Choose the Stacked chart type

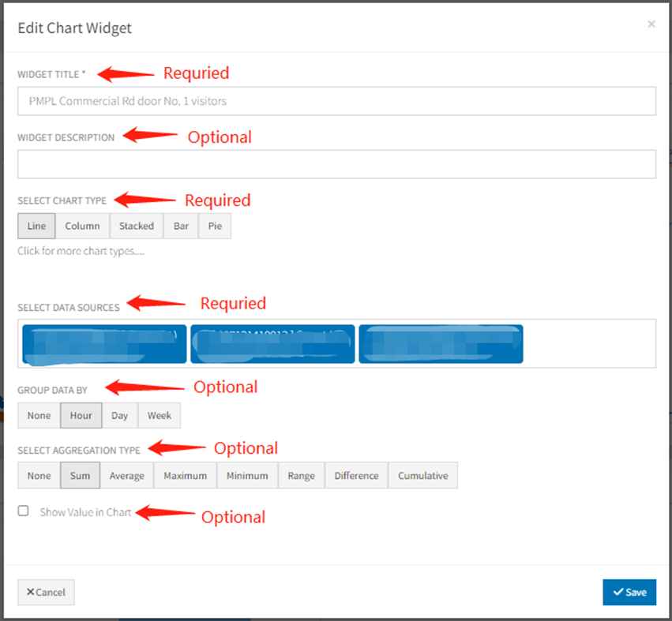click(137, 226)
